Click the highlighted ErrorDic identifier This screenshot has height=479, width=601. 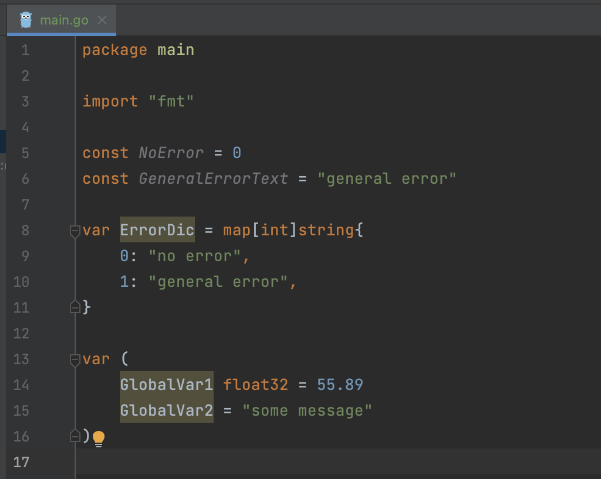[157, 230]
